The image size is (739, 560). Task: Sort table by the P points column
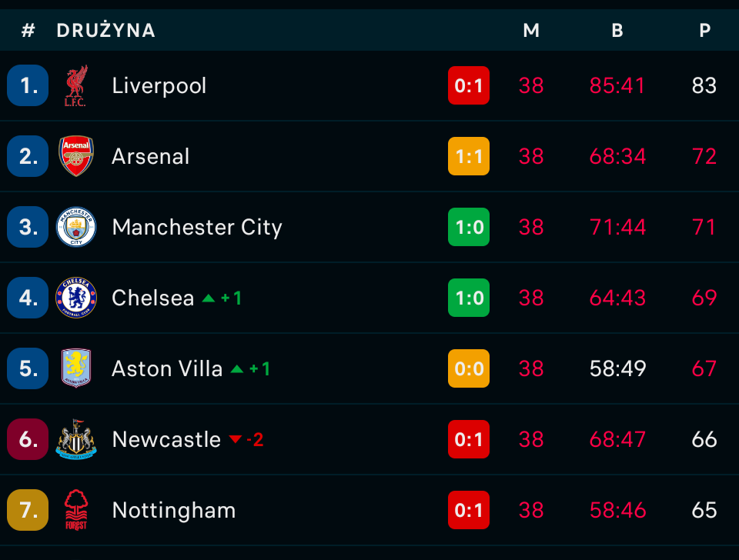coord(704,31)
